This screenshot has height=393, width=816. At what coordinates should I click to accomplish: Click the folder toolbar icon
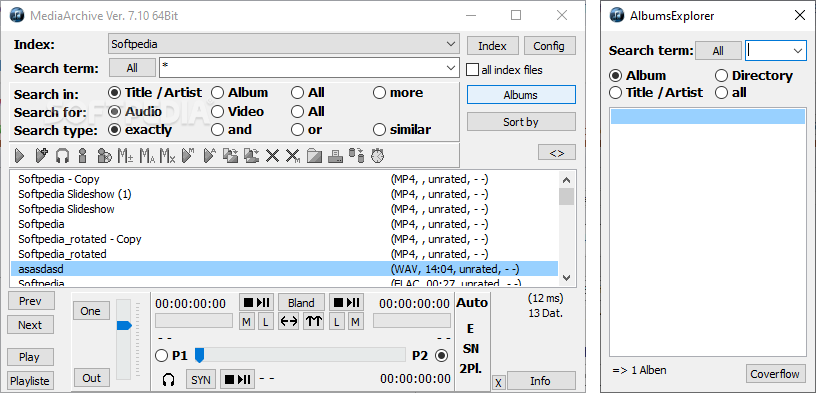(x=314, y=156)
